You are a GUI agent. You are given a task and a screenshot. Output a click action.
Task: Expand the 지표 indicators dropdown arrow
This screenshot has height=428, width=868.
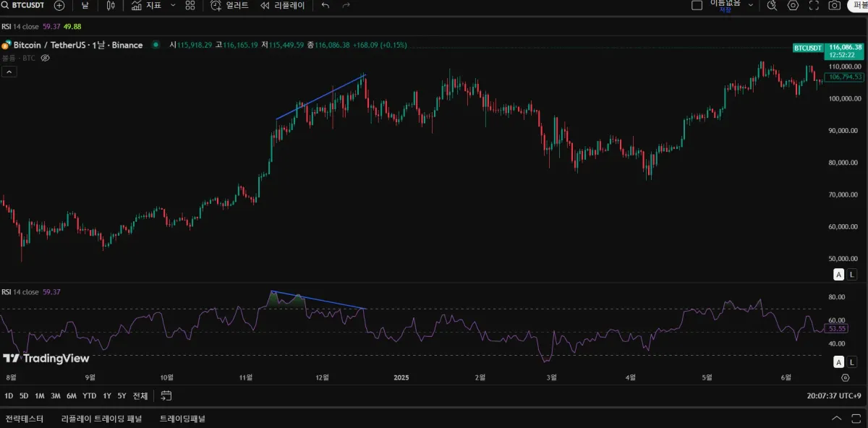173,5
